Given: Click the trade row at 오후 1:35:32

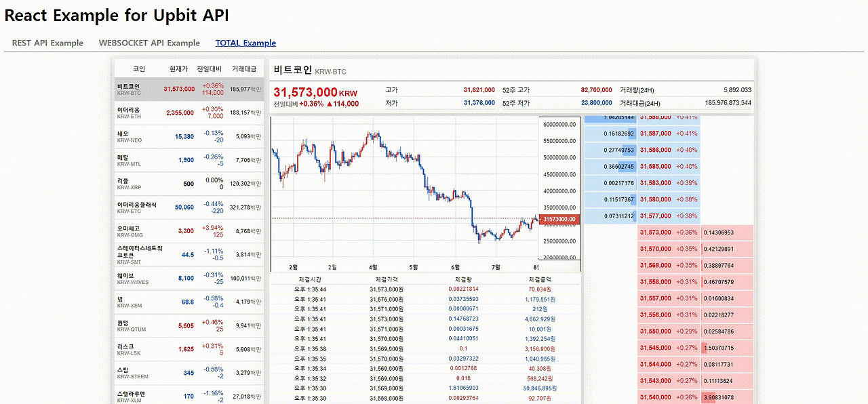Looking at the screenshot, I should click(425, 379).
